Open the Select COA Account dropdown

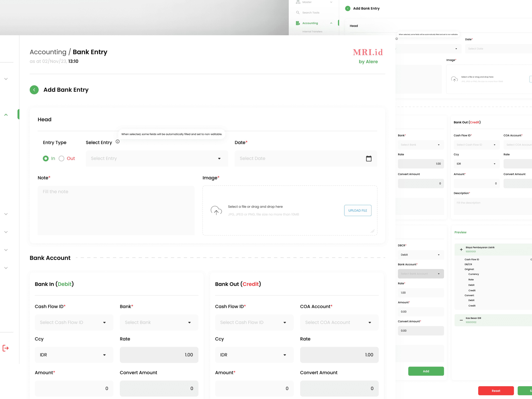tap(339, 322)
